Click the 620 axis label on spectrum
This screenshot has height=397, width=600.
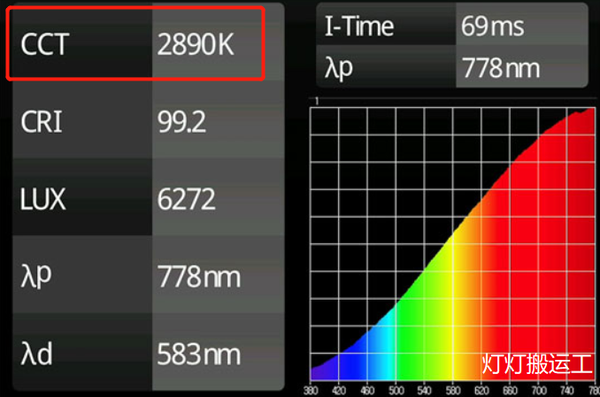[482, 390]
